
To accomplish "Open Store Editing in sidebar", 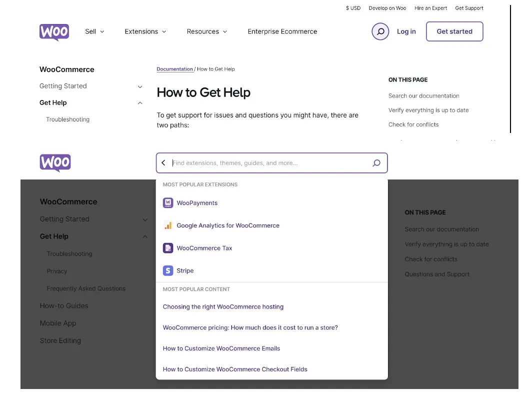I will pos(60,340).
